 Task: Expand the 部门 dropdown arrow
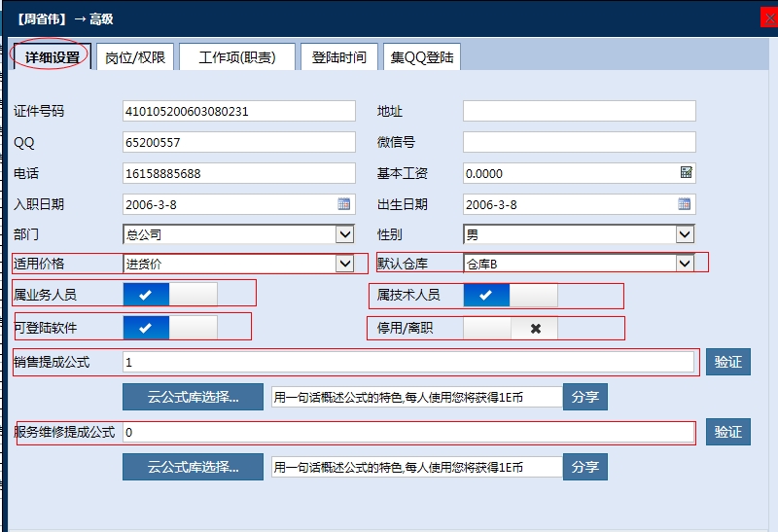coord(344,233)
